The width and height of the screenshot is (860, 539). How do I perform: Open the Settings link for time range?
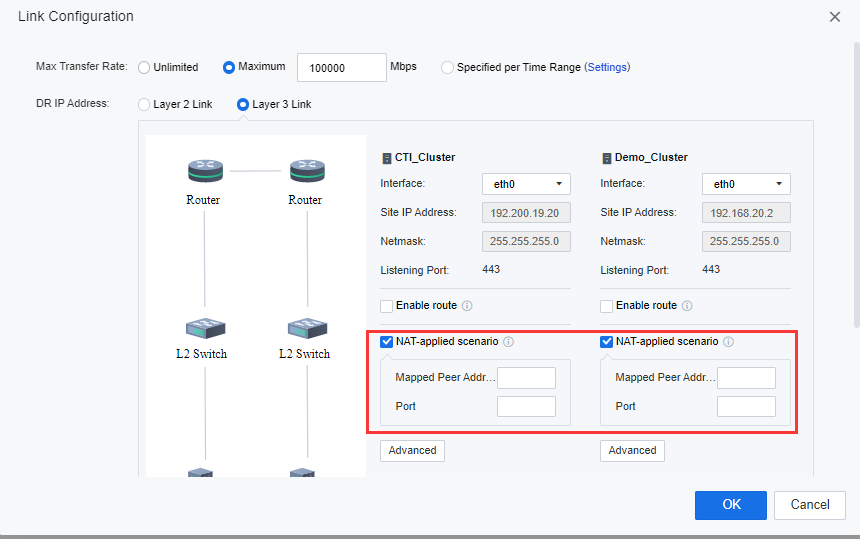click(x=607, y=68)
